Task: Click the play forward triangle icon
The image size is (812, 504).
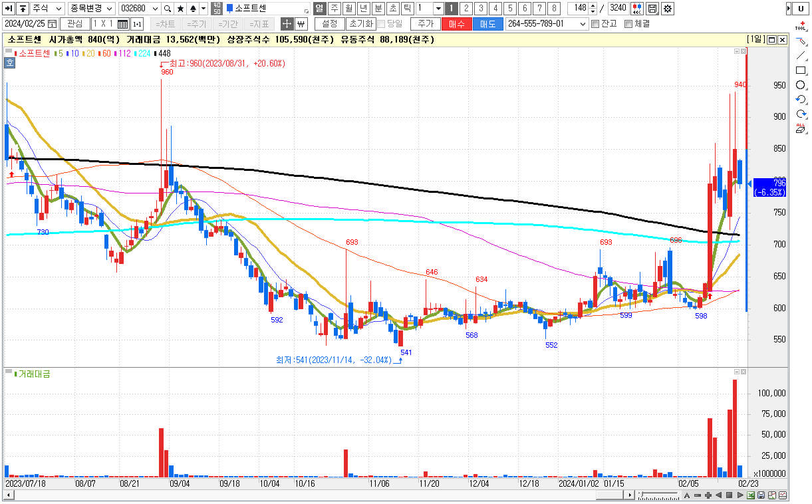Action: tap(739, 495)
